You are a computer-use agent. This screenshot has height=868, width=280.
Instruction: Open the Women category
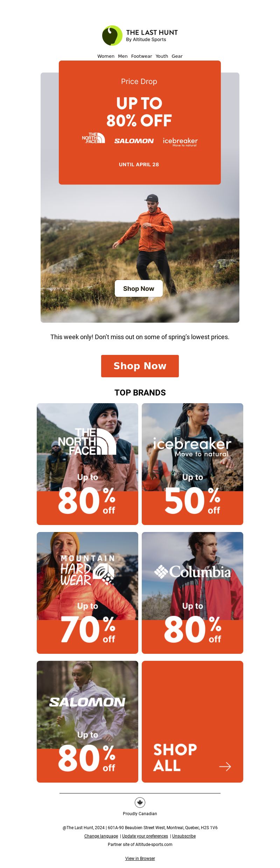[x=106, y=56]
